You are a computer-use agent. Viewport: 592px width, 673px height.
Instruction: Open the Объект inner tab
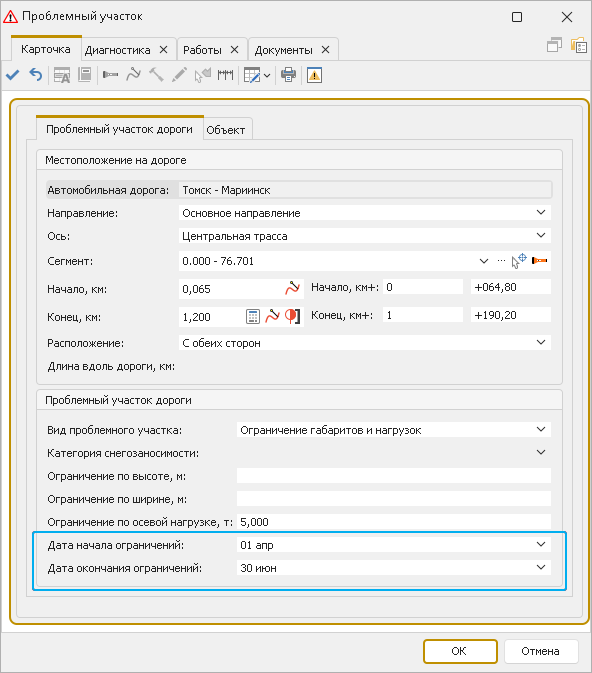(226, 130)
